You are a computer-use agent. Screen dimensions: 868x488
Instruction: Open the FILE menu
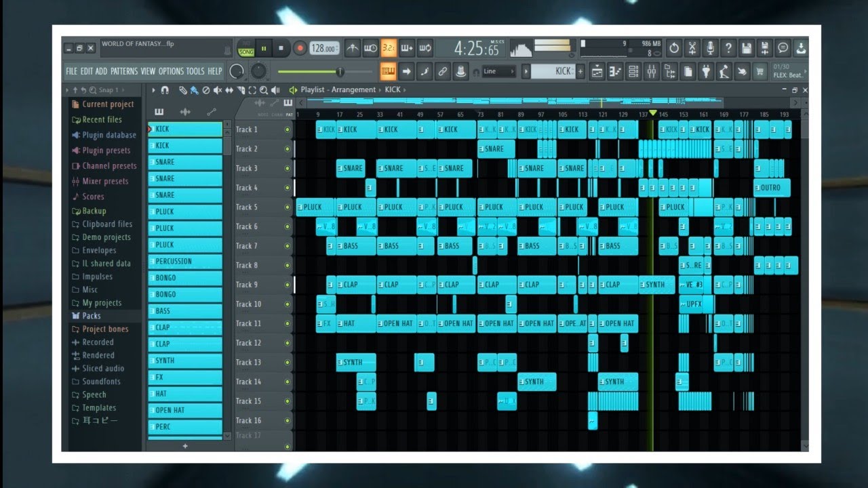tap(71, 71)
